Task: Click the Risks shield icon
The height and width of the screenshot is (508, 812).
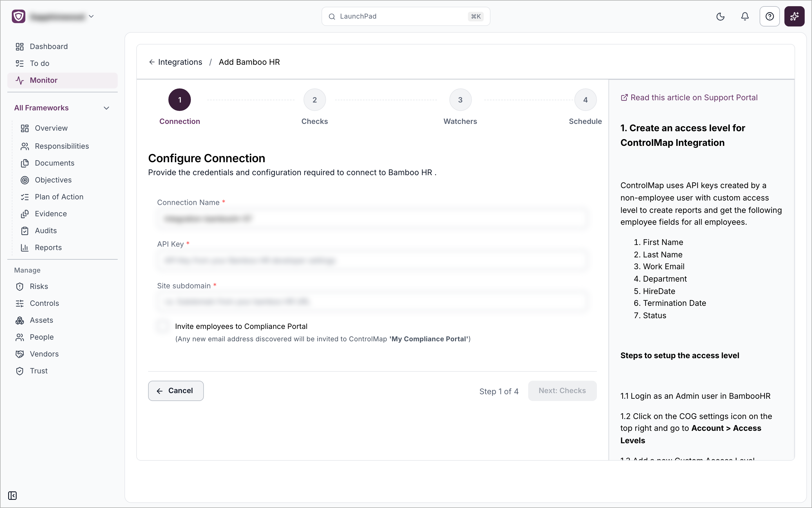Action: click(x=20, y=287)
